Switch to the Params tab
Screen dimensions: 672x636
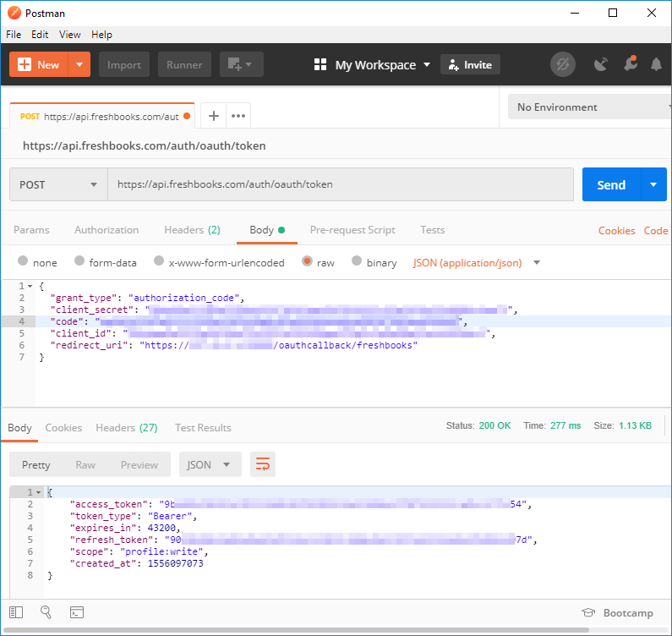coord(31,230)
